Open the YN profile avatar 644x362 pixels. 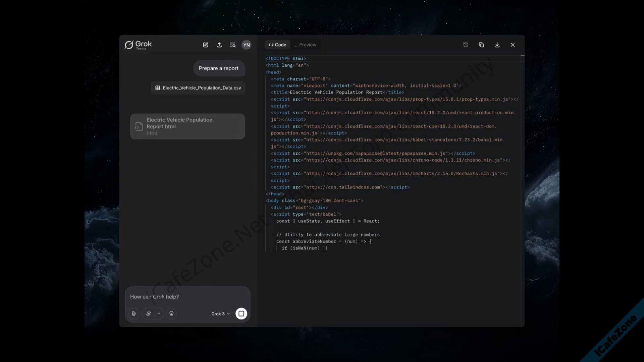[x=247, y=45]
